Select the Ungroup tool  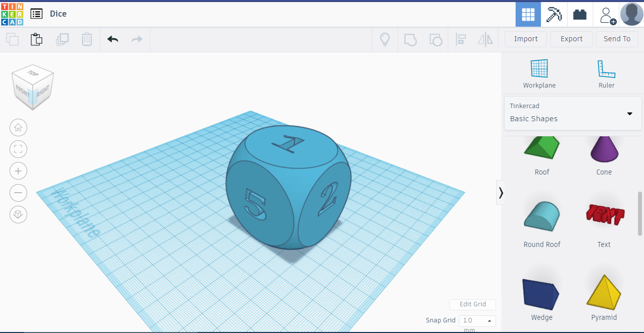[435, 39]
